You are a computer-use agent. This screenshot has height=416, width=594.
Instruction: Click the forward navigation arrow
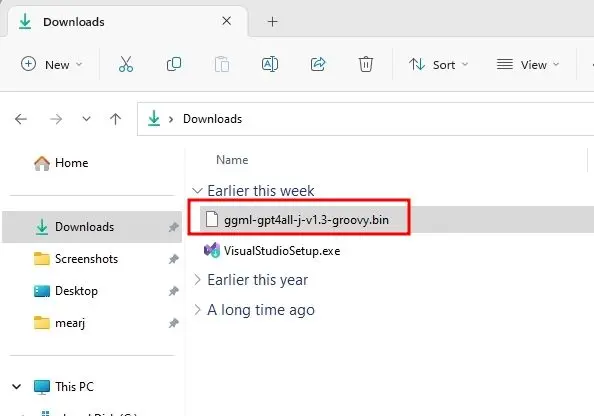[56, 119]
